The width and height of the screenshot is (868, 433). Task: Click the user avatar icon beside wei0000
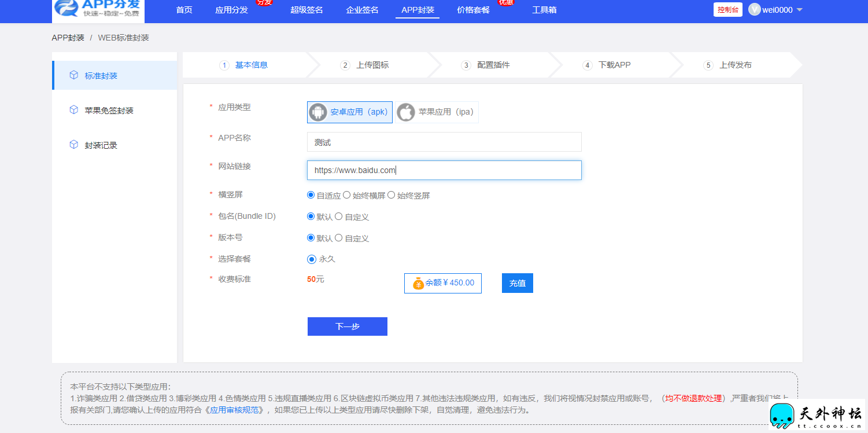[x=754, y=10]
